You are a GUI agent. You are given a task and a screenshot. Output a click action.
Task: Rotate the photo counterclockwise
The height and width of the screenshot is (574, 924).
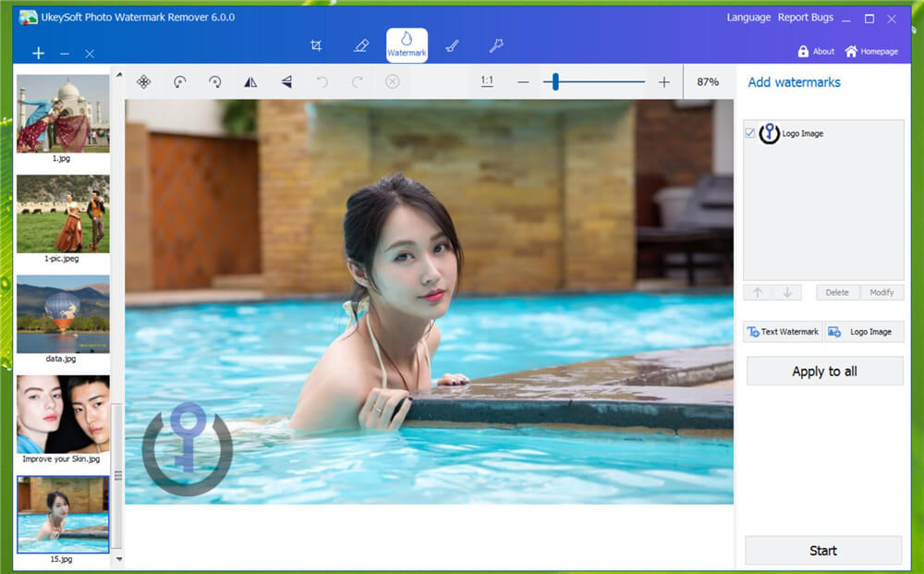click(180, 81)
